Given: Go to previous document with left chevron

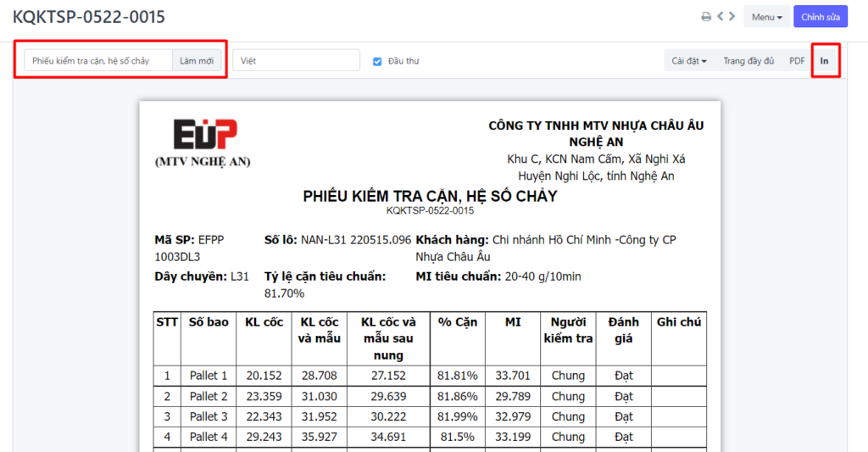Looking at the screenshot, I should 720,17.
